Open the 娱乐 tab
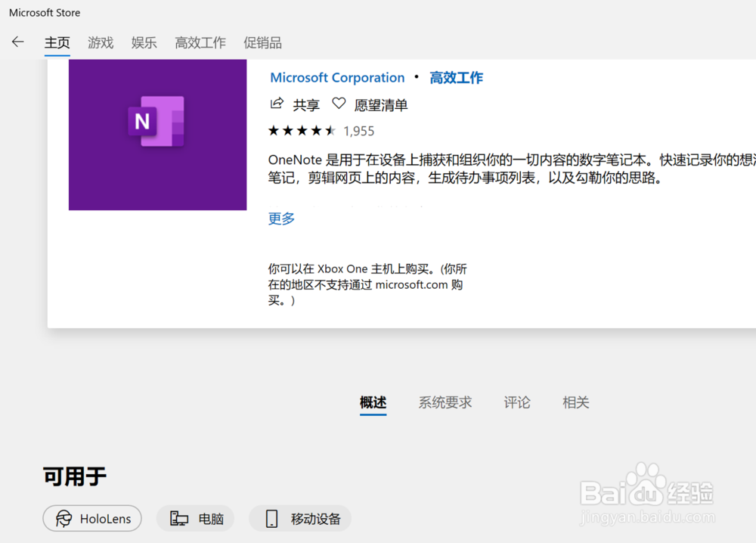 pyautogui.click(x=144, y=42)
